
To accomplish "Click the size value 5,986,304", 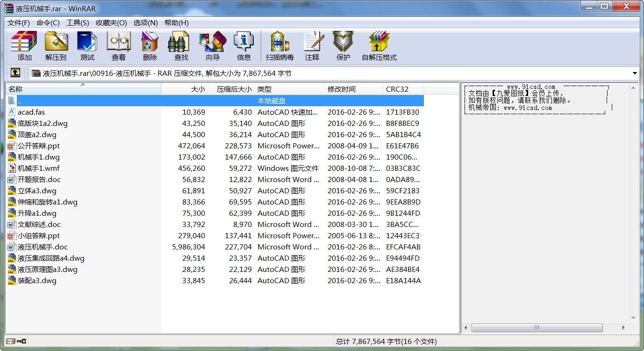I will 188,247.
